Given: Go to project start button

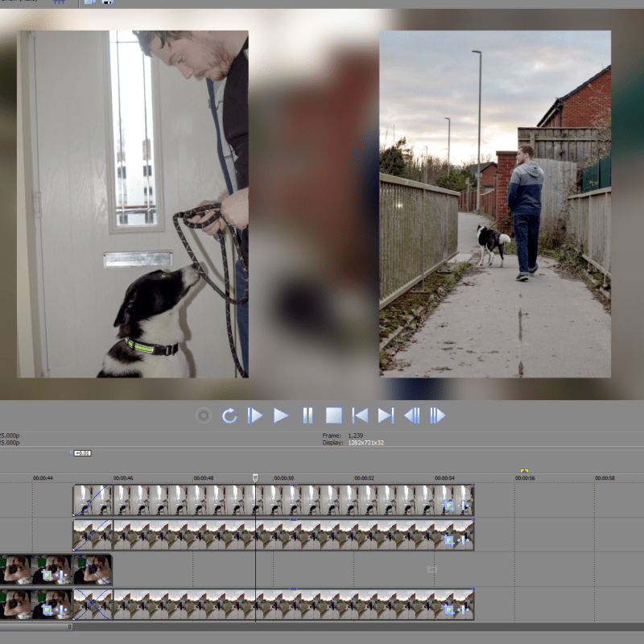Looking at the screenshot, I should click(360, 415).
